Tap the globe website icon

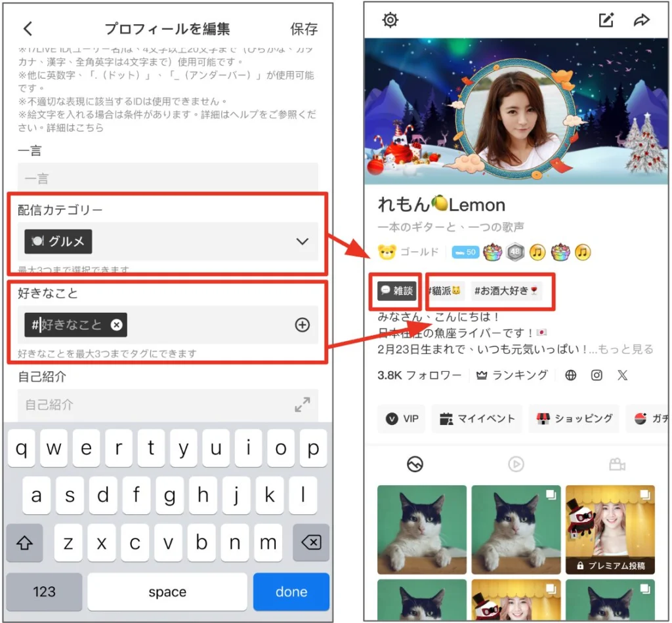[x=570, y=376]
